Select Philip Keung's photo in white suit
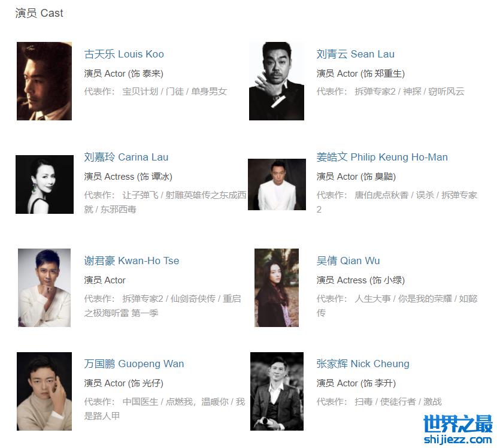497x448 pixels. pyautogui.click(x=277, y=184)
